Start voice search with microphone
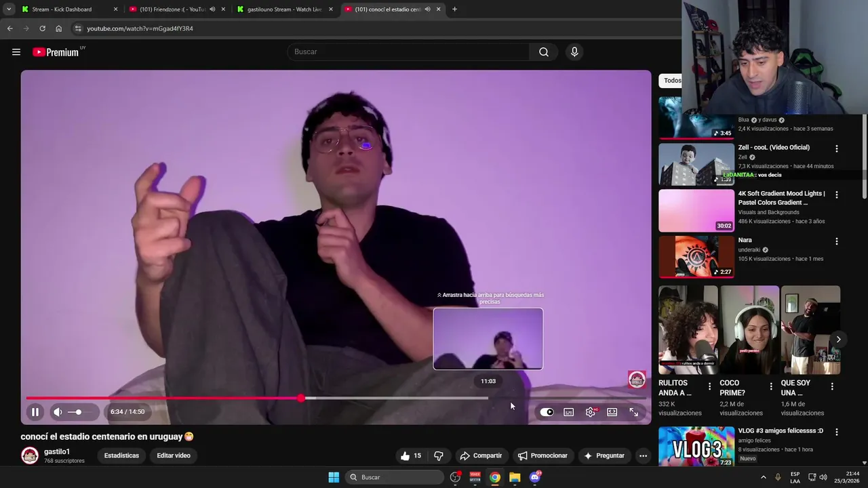 point(574,52)
